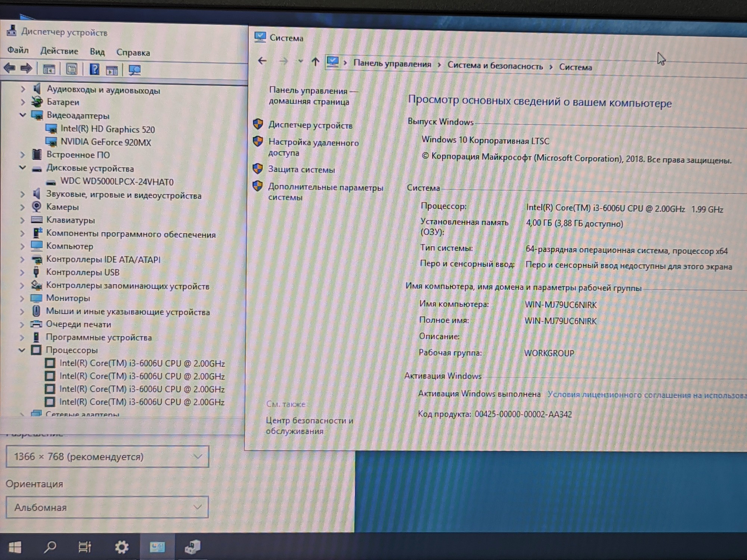The image size is (747, 560).
Task: Click the action pane toolbar icon after Help
Action: pyautogui.click(x=112, y=70)
